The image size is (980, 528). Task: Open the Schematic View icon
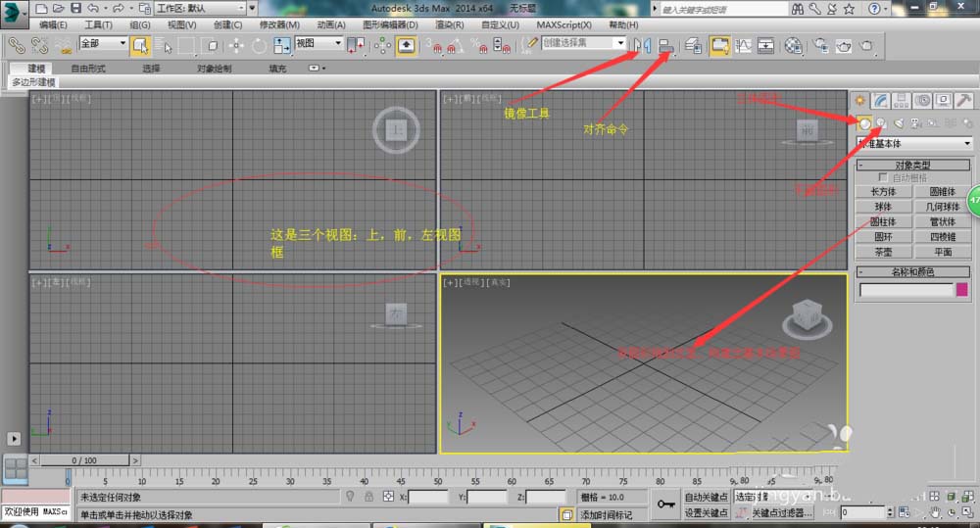click(765, 46)
